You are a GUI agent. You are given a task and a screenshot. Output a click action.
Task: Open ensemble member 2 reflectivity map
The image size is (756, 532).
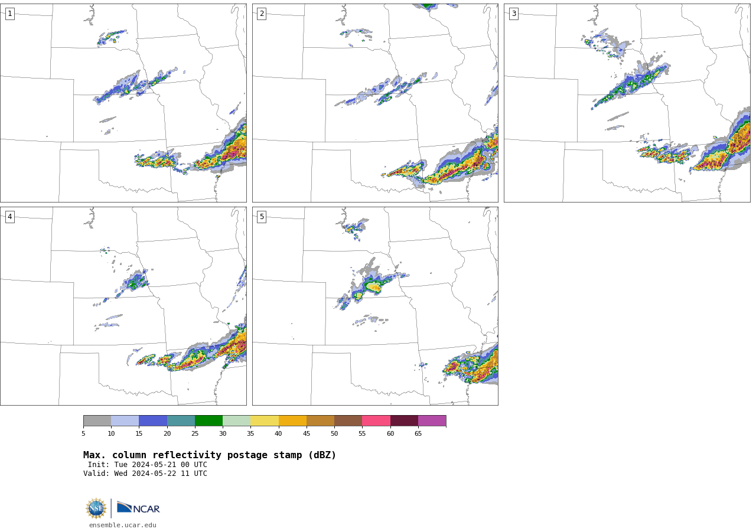tap(375, 103)
